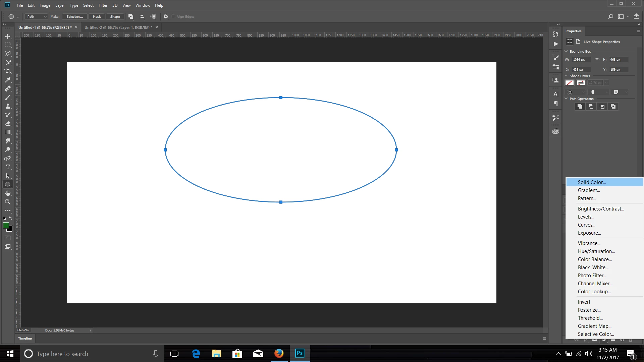Collapse the Bounding Box section
This screenshot has height=362, width=644.
[x=567, y=51]
